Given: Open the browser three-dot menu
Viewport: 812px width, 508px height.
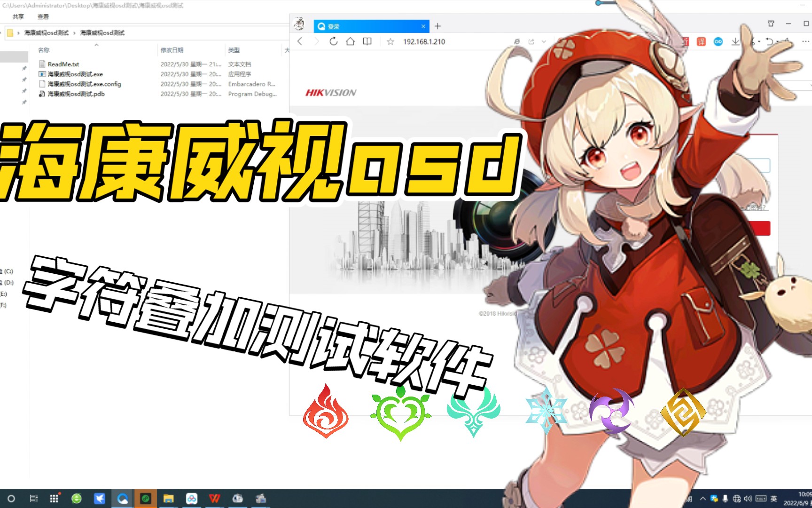Looking at the screenshot, I should (x=805, y=41).
